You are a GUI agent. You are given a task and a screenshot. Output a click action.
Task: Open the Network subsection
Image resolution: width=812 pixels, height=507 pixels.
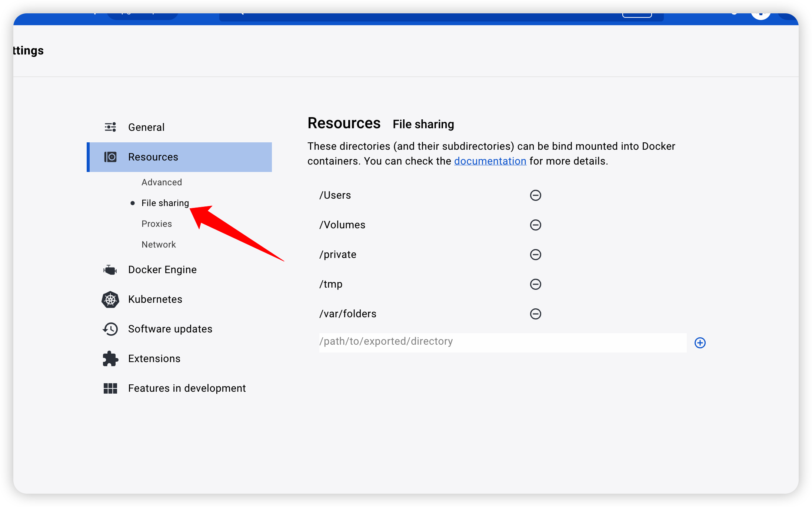tap(159, 245)
